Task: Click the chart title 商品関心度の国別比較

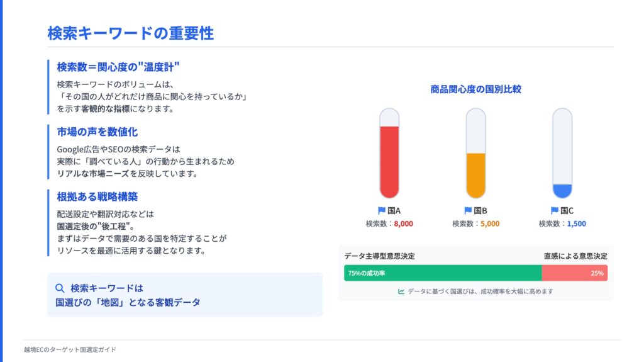Action: click(x=476, y=89)
